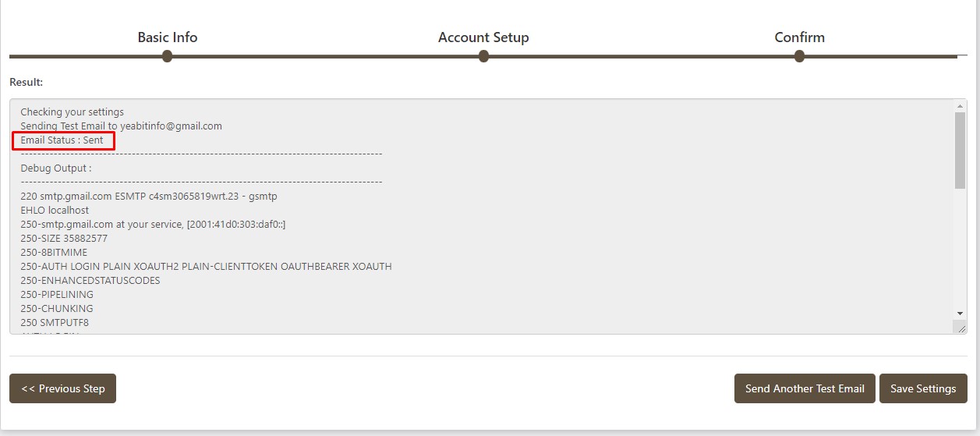Screen dimensions: 980x436
Task: Click the result box scrollbar up arrow
Action: pyautogui.click(x=960, y=106)
